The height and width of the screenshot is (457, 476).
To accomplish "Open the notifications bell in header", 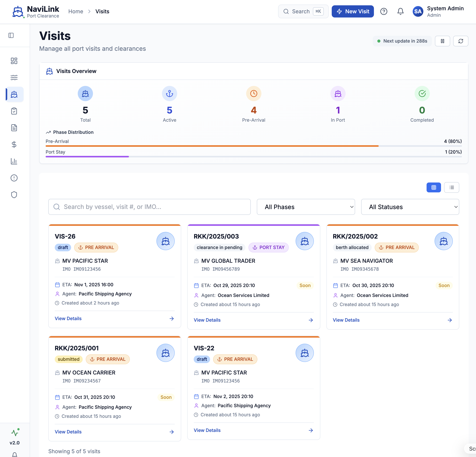I will point(400,11).
